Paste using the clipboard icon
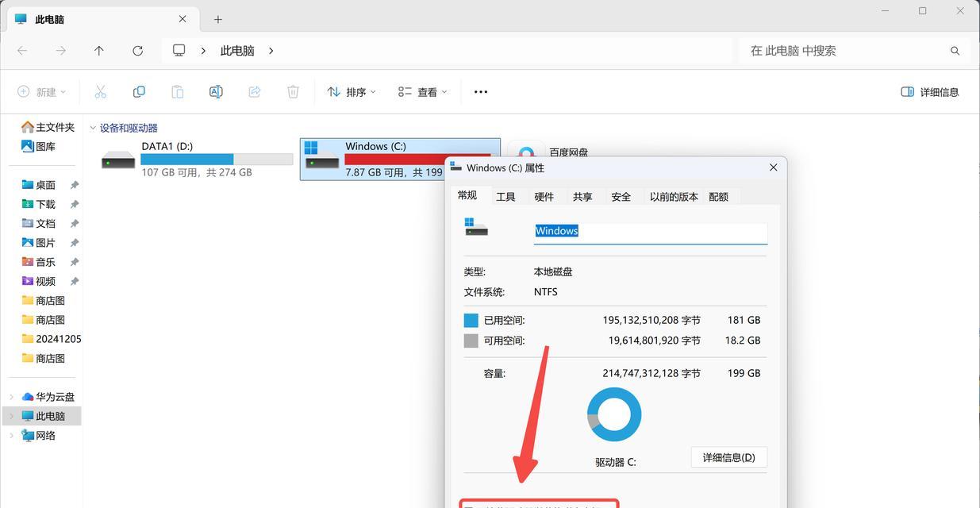 177,92
